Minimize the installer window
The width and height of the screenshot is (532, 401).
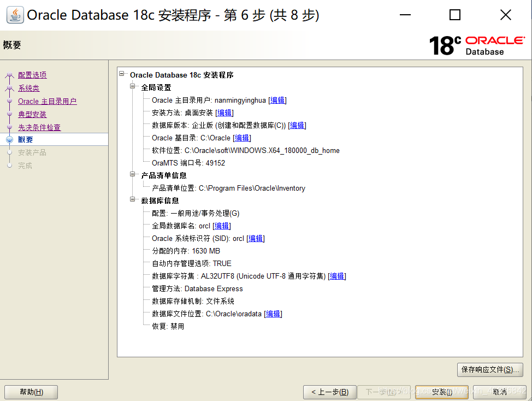(405, 15)
